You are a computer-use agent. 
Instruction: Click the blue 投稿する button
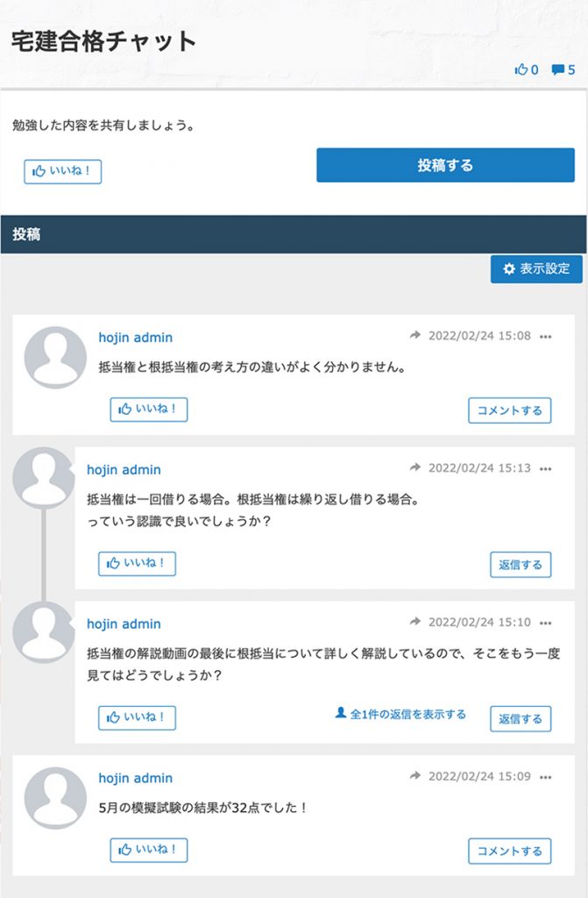445,165
